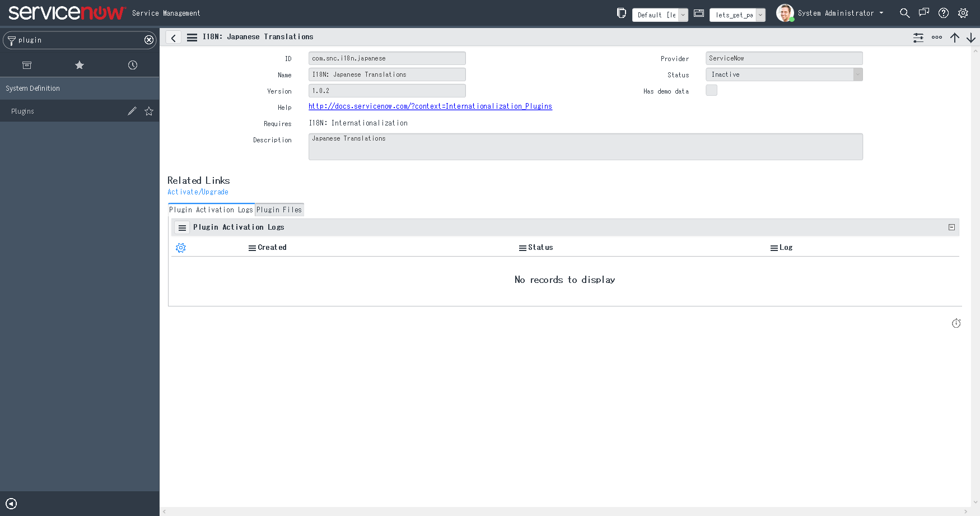Image resolution: width=980 pixels, height=516 pixels.
Task: Open the more options ellipsis icon
Action: click(937, 38)
